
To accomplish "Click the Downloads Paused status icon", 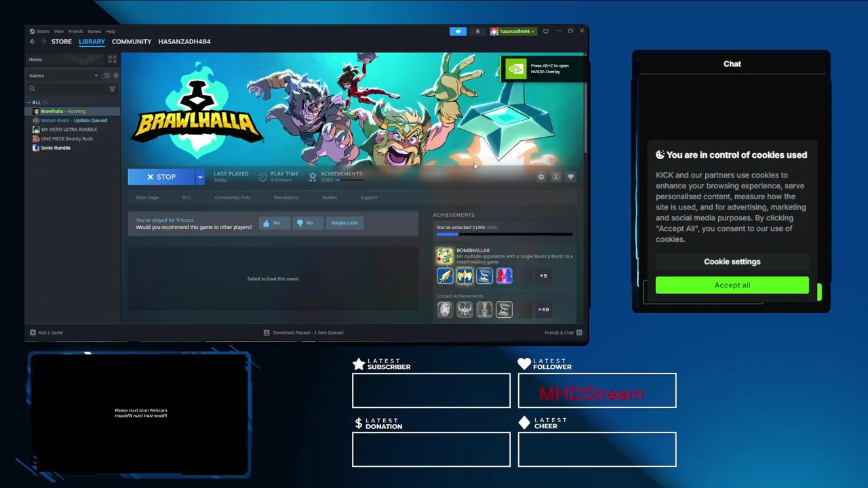I will 267,333.
